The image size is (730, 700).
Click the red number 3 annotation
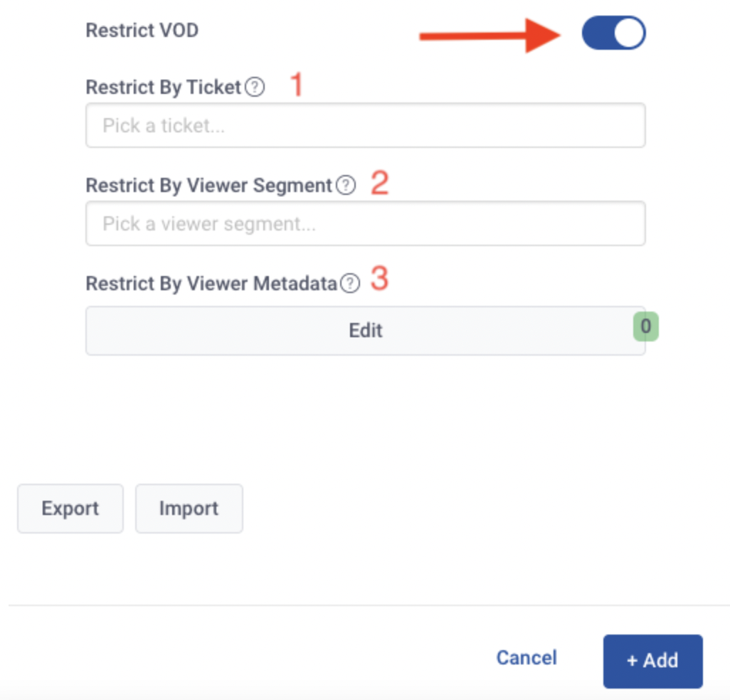click(x=379, y=278)
